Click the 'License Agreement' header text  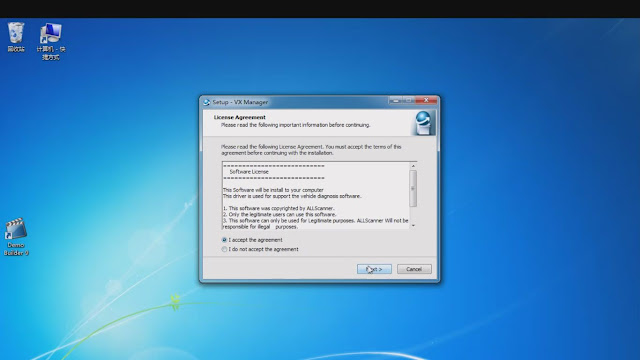tap(240, 117)
